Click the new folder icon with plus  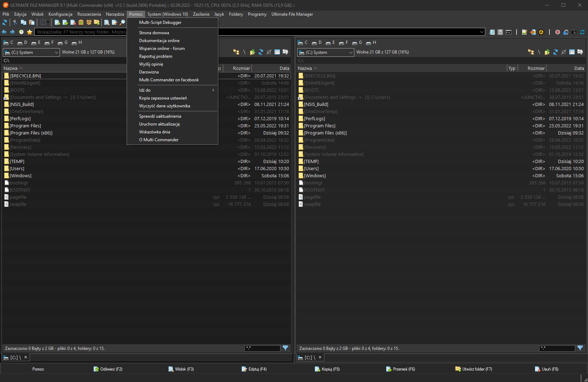[97, 22]
